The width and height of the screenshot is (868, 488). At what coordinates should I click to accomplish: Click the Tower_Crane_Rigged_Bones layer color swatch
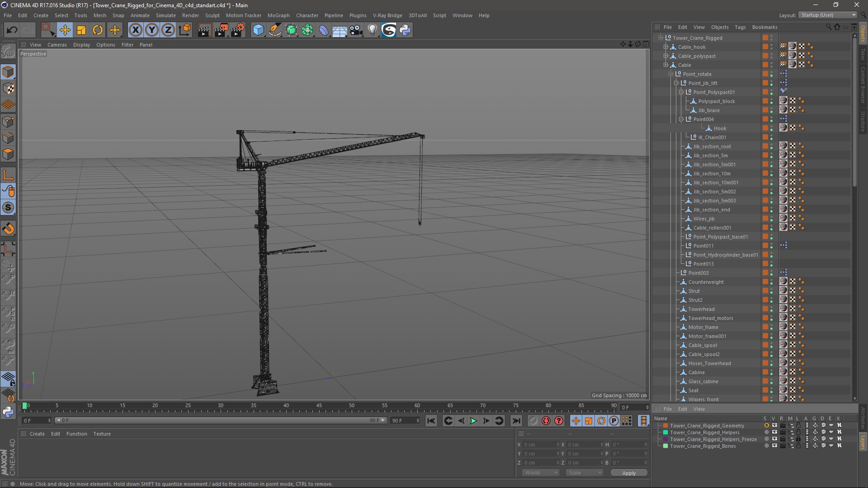point(665,446)
